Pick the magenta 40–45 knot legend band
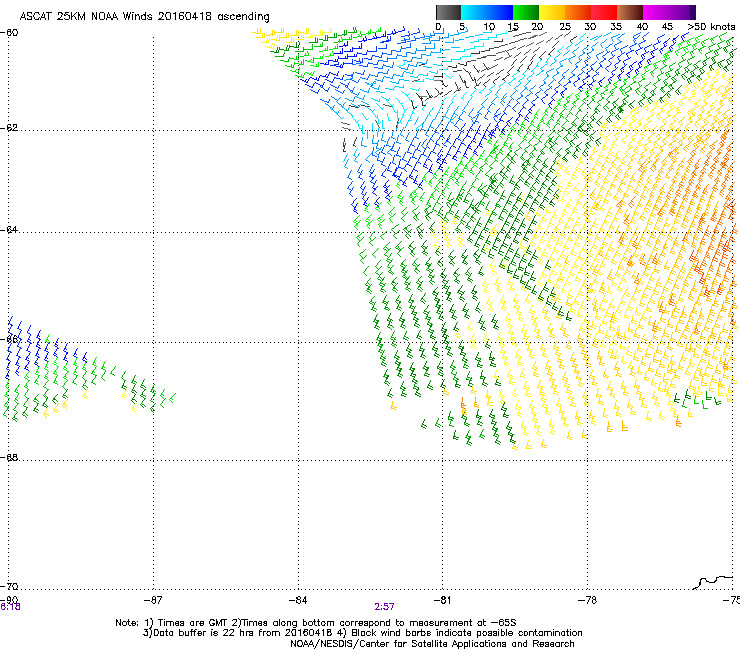 coord(656,12)
